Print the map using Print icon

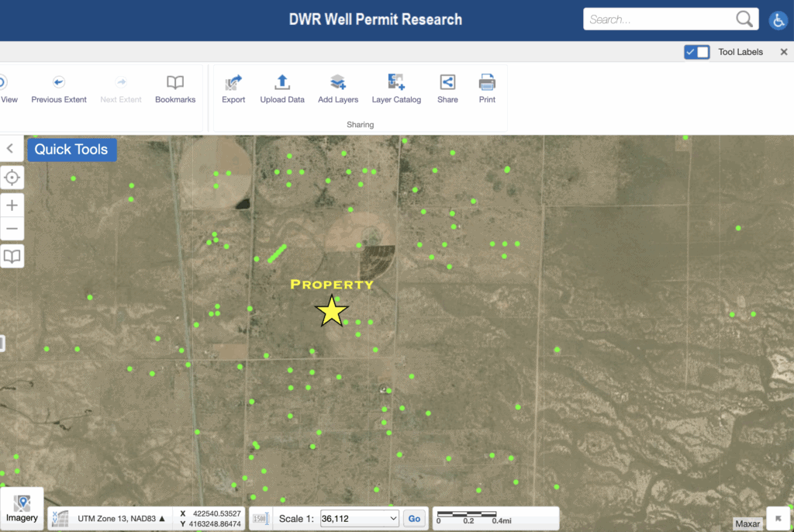tap(487, 82)
